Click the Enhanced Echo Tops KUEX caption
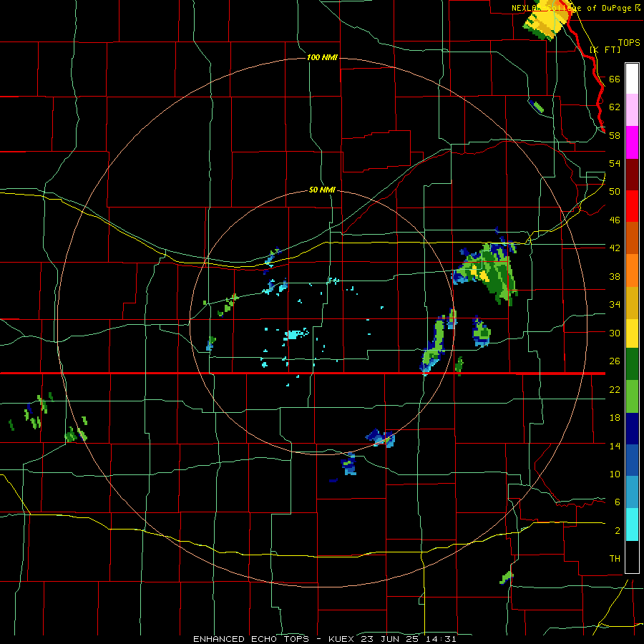Screen dimensions: 644x644 pyautogui.click(x=324, y=639)
